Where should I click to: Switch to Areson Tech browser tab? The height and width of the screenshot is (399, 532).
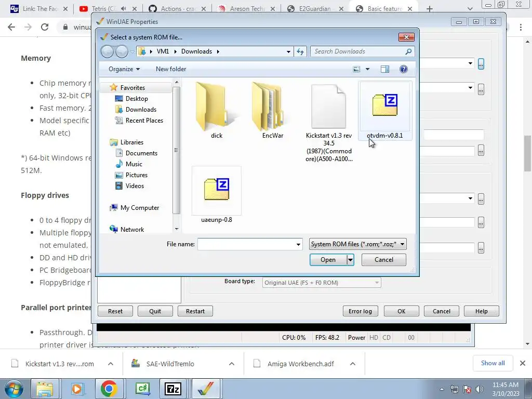coord(247,9)
